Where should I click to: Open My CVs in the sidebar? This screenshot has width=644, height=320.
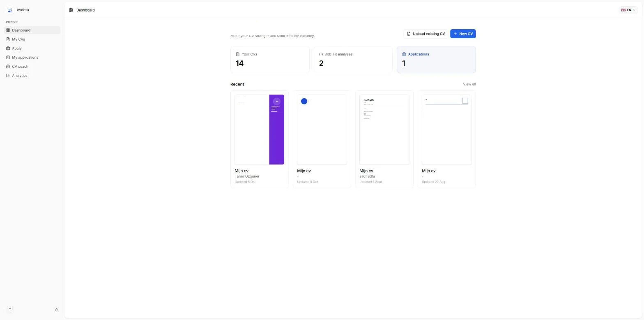tap(32, 39)
